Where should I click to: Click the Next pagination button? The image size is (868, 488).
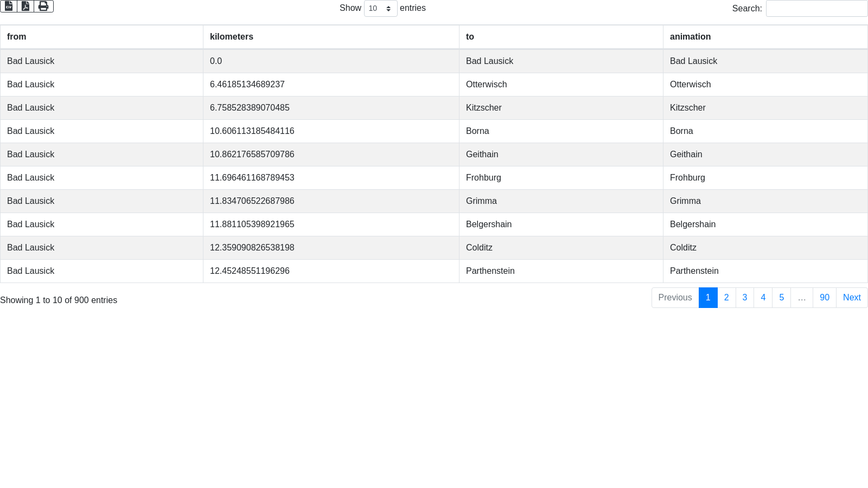click(x=851, y=298)
